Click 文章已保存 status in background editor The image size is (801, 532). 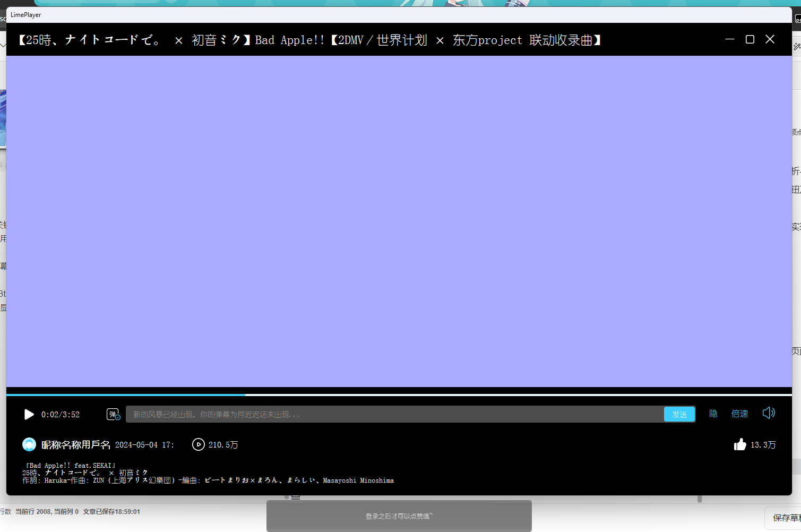tap(111, 512)
